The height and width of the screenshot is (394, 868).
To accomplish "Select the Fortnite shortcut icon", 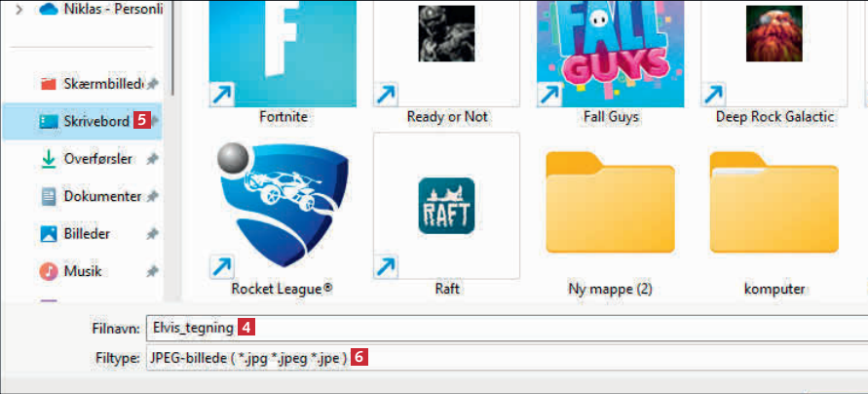I will (283, 54).
